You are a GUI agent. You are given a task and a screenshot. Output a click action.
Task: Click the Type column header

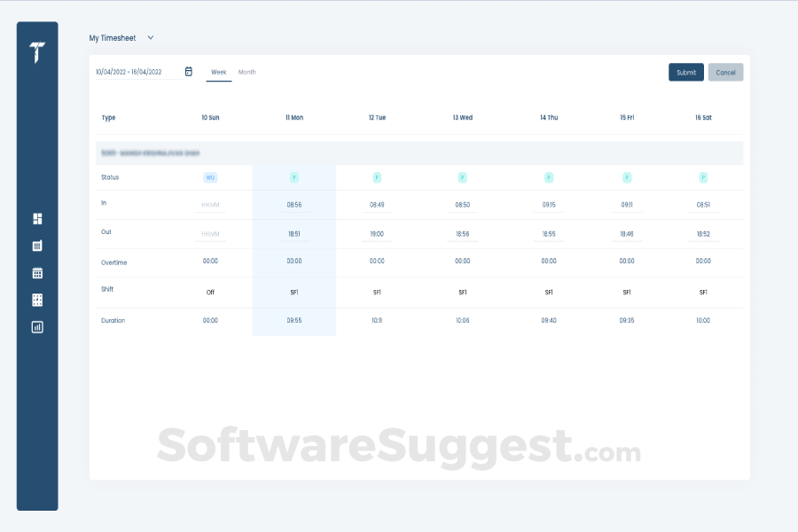pos(108,118)
